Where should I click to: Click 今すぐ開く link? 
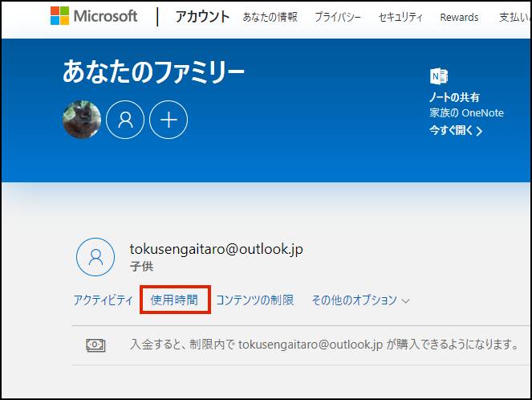456,130
